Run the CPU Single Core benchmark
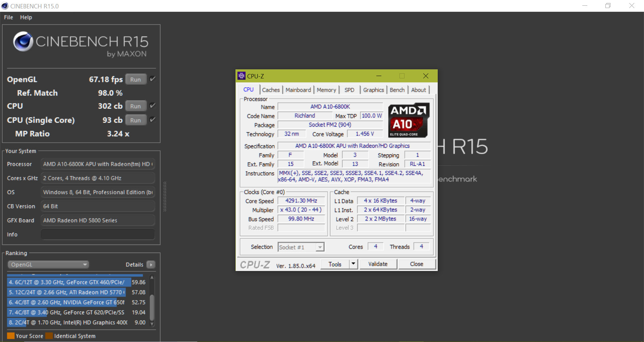The width and height of the screenshot is (644, 342). coord(136,120)
